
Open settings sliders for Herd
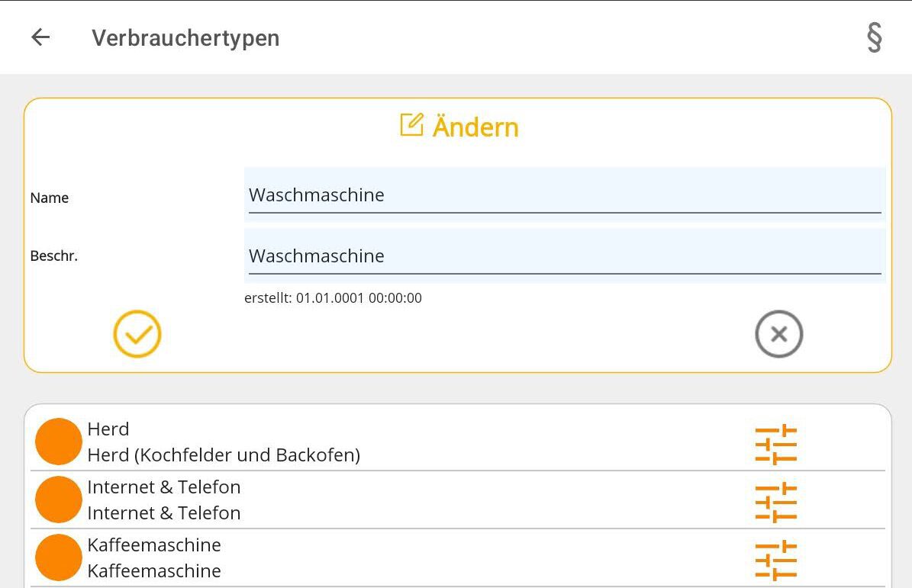tap(775, 444)
